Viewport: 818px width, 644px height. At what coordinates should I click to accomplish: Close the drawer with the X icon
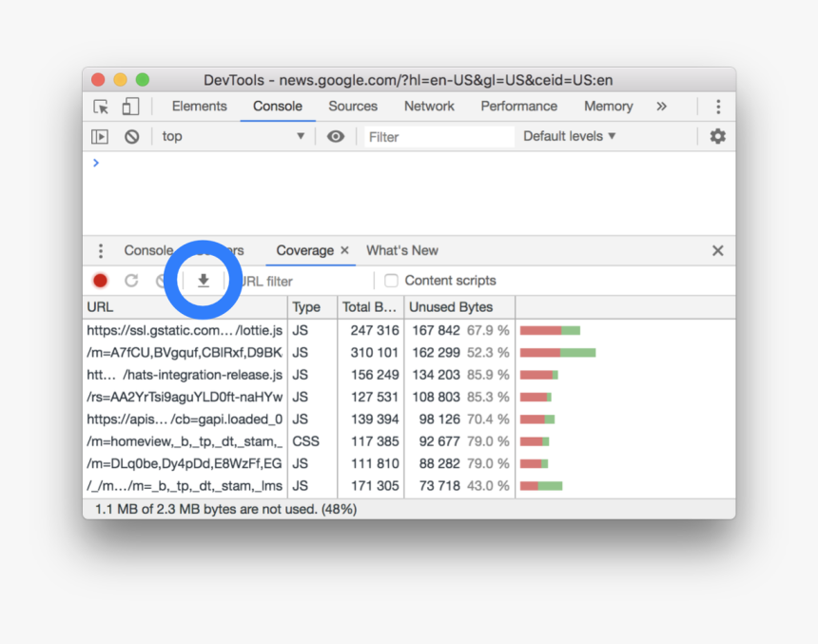point(718,251)
